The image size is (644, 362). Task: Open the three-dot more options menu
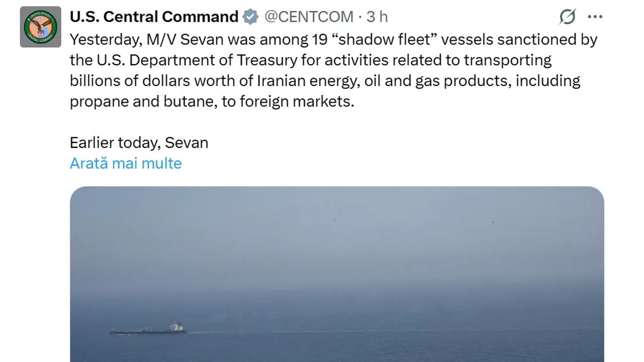point(595,17)
